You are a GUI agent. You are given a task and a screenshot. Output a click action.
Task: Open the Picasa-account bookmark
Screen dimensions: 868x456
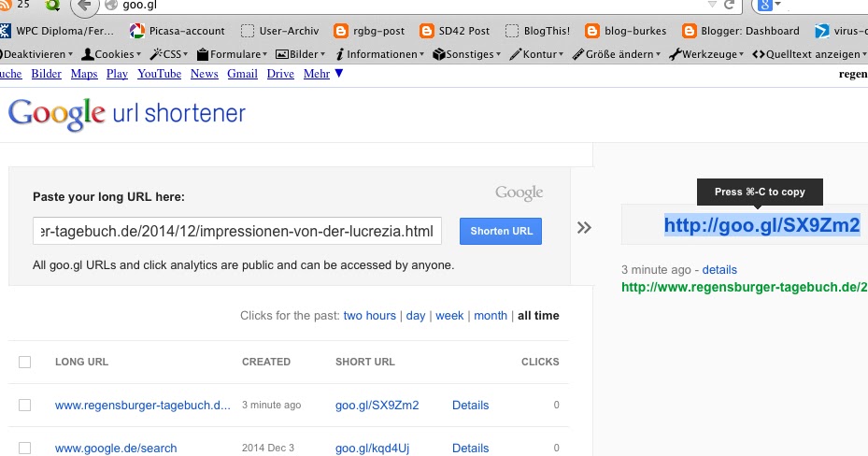point(178,31)
